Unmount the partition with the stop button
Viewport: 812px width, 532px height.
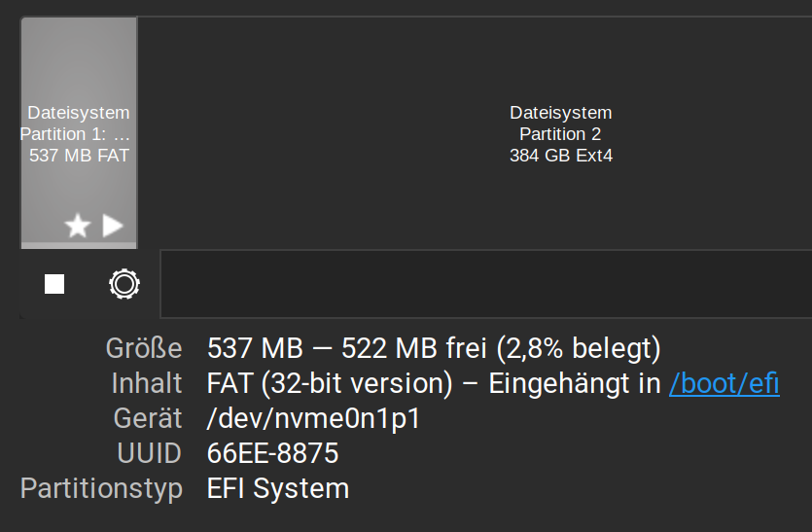[54, 284]
